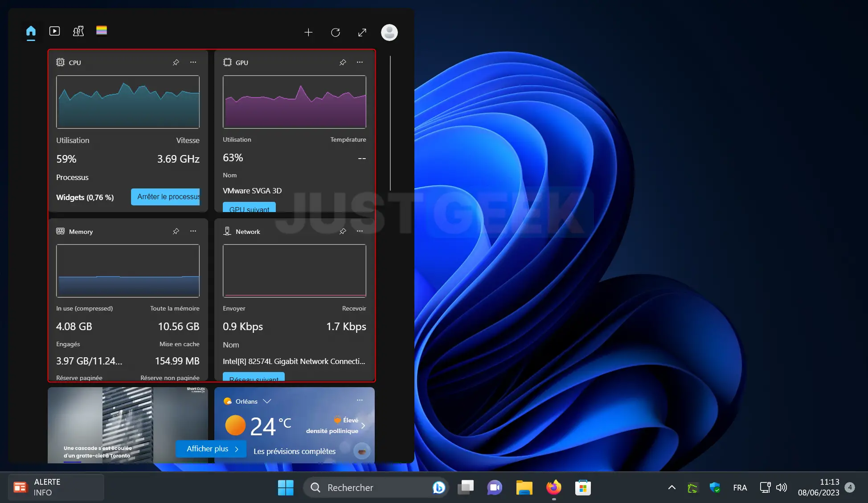
Task: Open Memory widget more options menu
Action: pos(193,231)
